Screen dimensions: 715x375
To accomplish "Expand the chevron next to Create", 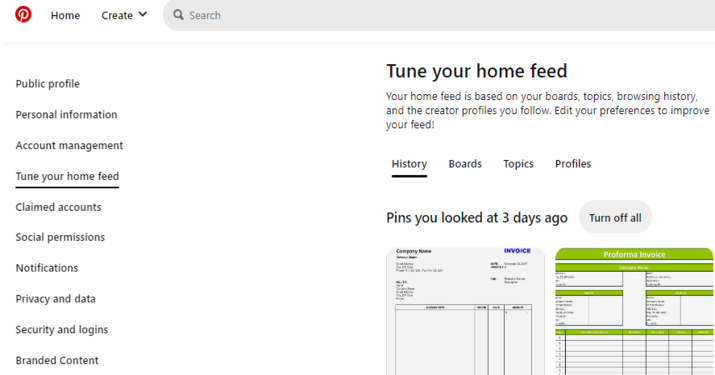I will click(143, 15).
